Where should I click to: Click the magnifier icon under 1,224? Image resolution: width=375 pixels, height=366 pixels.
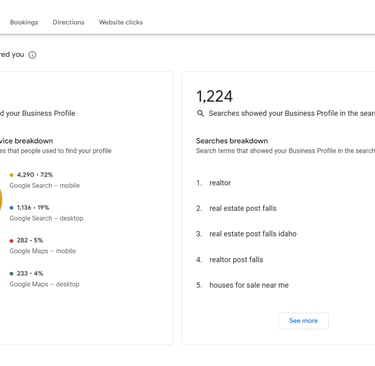coord(200,114)
